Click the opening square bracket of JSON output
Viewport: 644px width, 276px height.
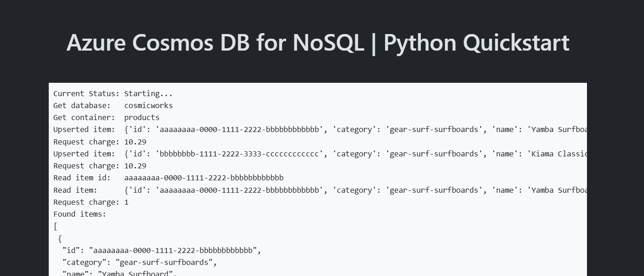click(56, 226)
